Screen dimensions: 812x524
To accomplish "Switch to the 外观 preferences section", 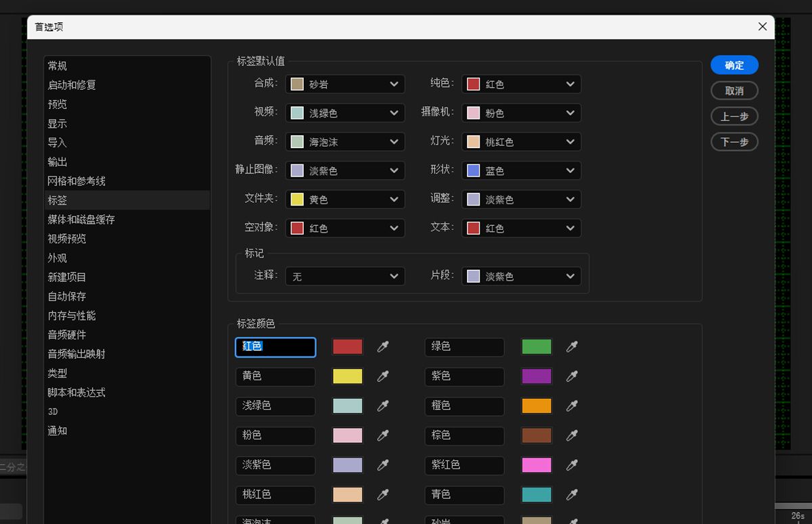I will point(58,258).
